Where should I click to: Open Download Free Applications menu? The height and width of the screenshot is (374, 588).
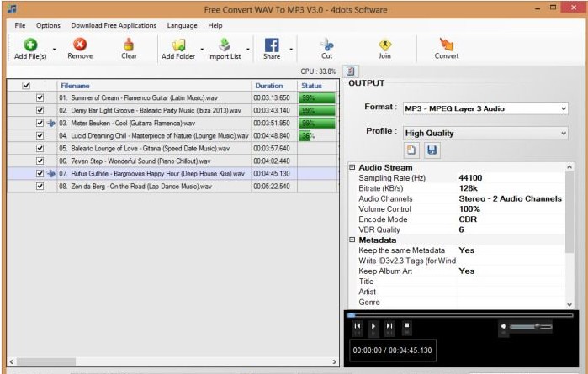click(114, 25)
